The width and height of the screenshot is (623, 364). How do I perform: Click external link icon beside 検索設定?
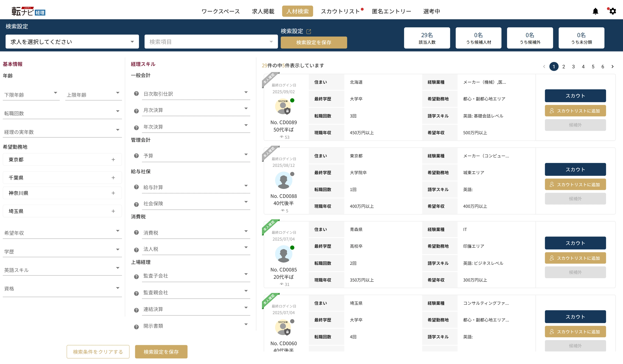click(309, 31)
